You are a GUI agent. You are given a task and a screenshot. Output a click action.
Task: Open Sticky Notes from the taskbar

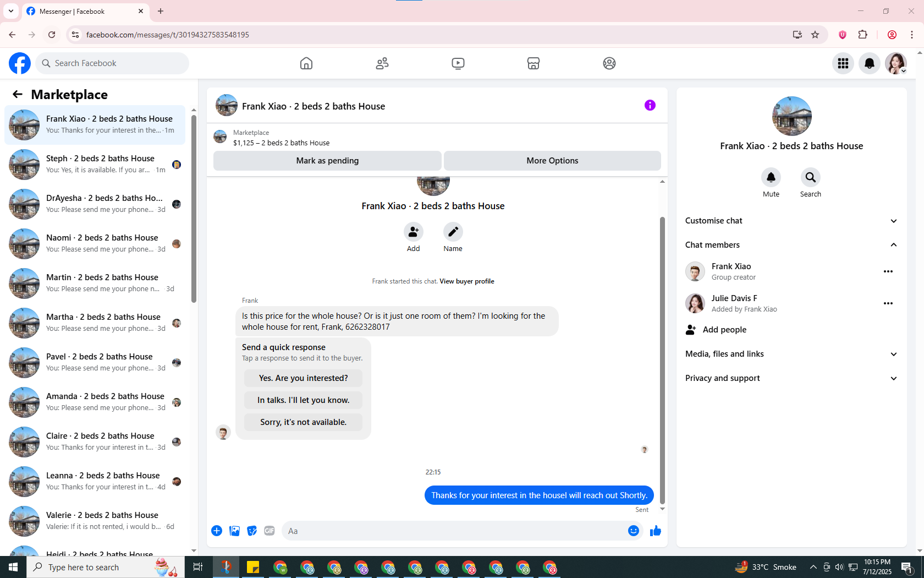pyautogui.click(x=253, y=567)
